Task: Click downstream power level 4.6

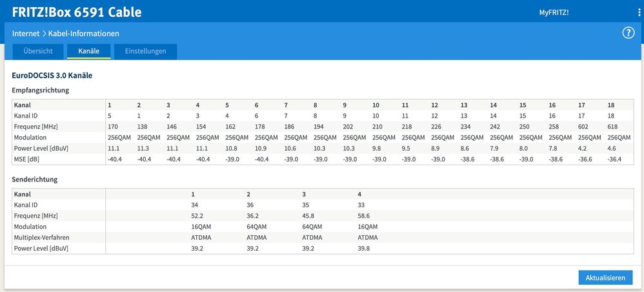Action: (612, 149)
